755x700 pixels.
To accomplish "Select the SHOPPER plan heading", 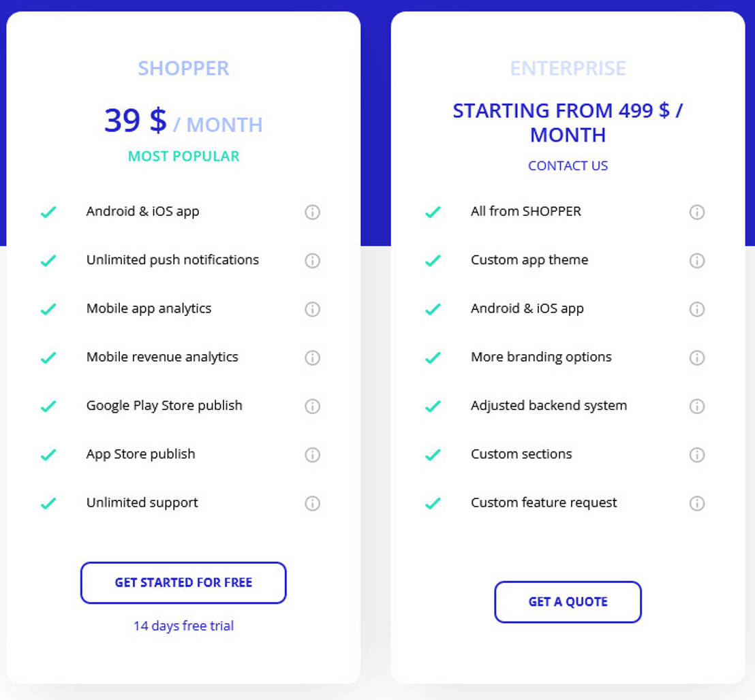I will pos(183,68).
